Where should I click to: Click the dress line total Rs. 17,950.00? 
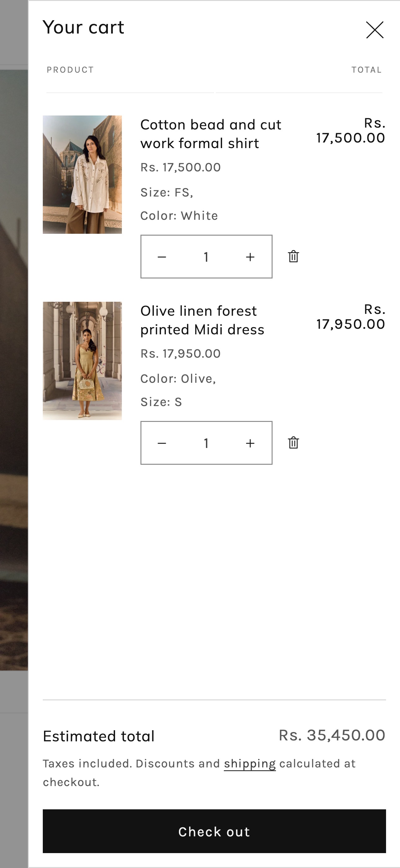point(350,317)
